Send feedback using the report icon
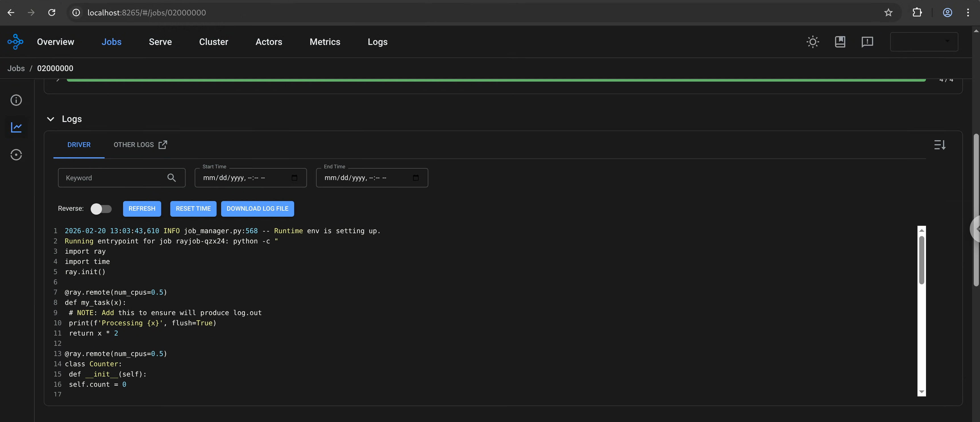The height and width of the screenshot is (422, 980). [x=867, y=42]
